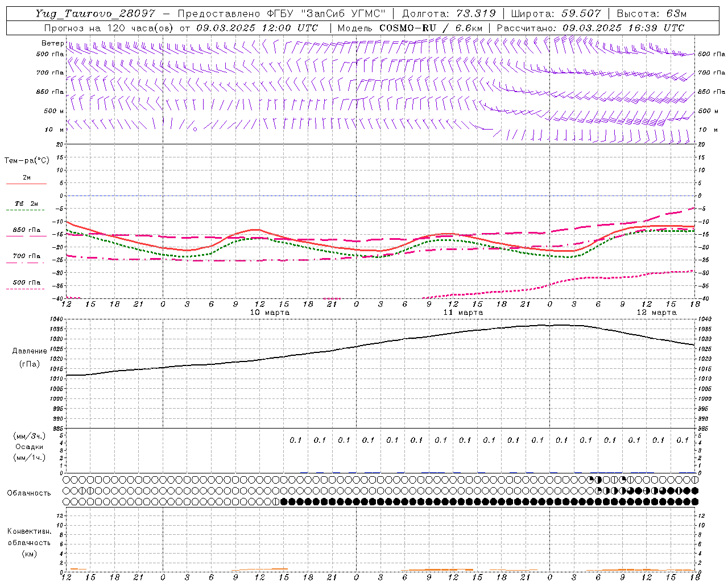Screen dimensions: 728x582
Task: Click the Осадки precipitation label
Action: [x=30, y=447]
